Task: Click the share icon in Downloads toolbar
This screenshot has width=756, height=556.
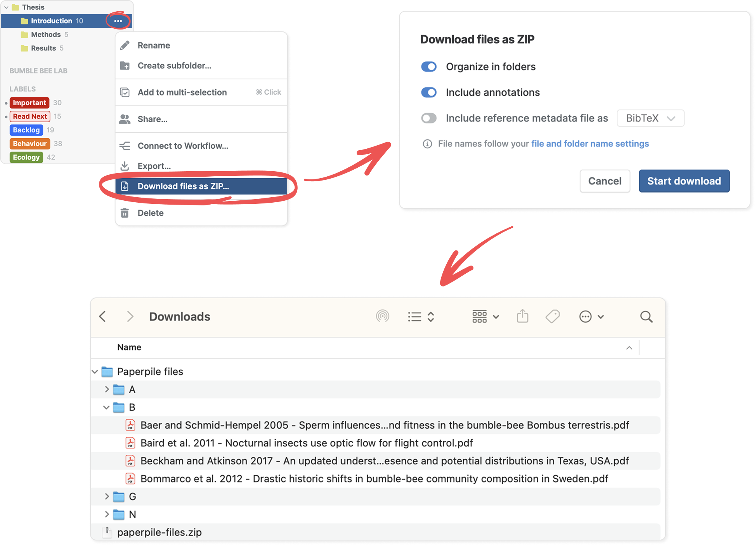Action: pos(522,316)
